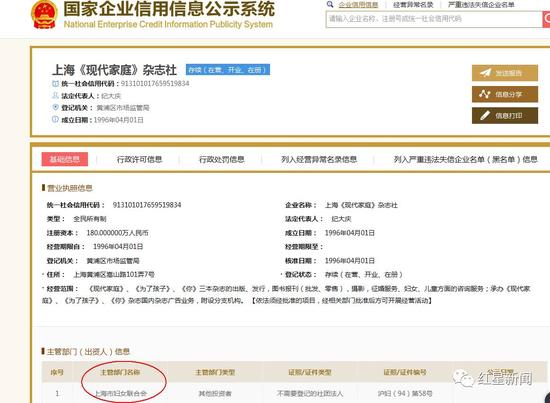Click the 主管部门名称 column header

click(120, 372)
